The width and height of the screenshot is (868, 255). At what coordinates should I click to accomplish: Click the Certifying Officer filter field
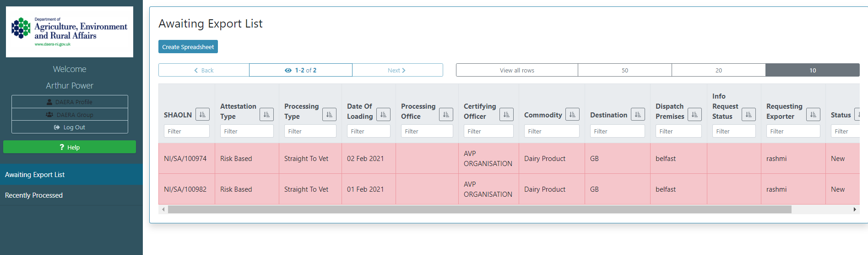(488, 131)
